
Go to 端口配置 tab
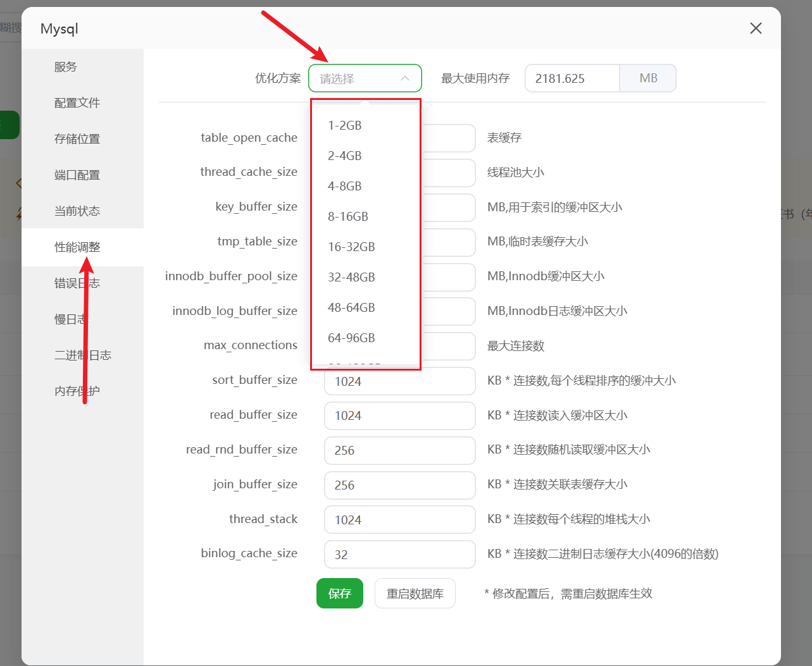tap(77, 175)
